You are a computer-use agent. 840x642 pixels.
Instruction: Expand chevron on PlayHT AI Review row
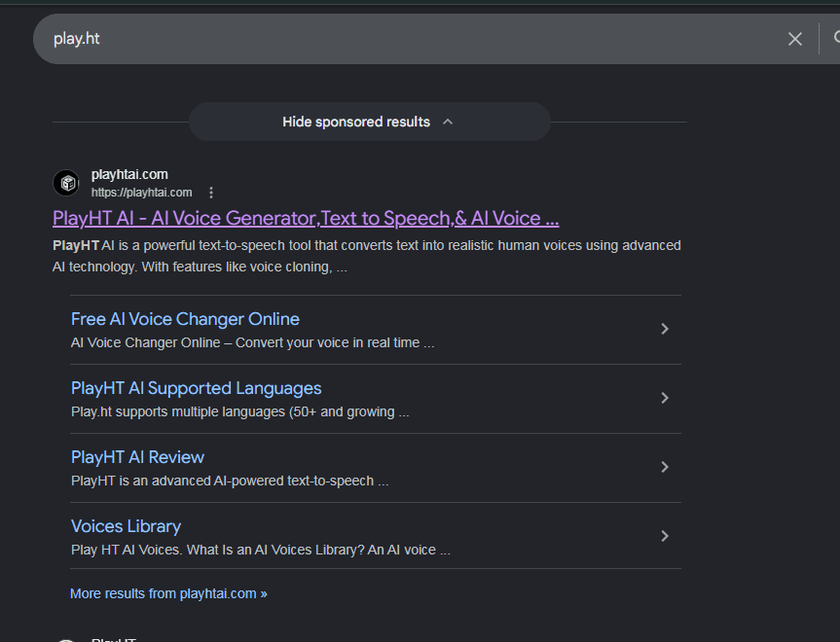pyautogui.click(x=665, y=467)
